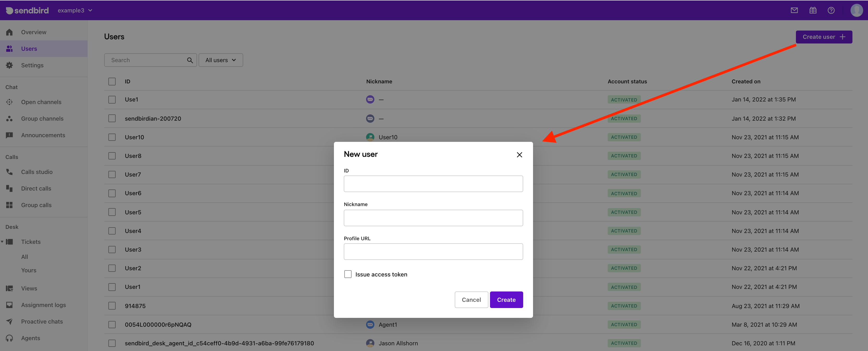The height and width of the screenshot is (351, 868).
Task: Check the User10 row checkbox
Action: 112,136
